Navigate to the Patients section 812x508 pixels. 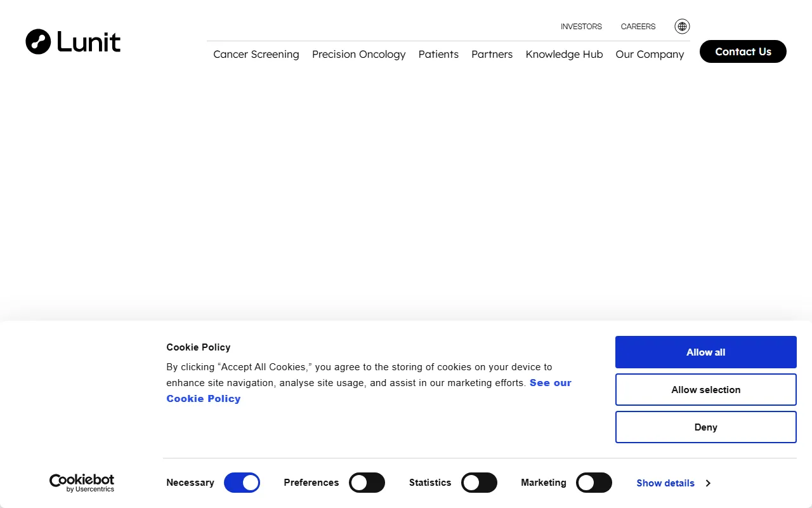click(438, 55)
